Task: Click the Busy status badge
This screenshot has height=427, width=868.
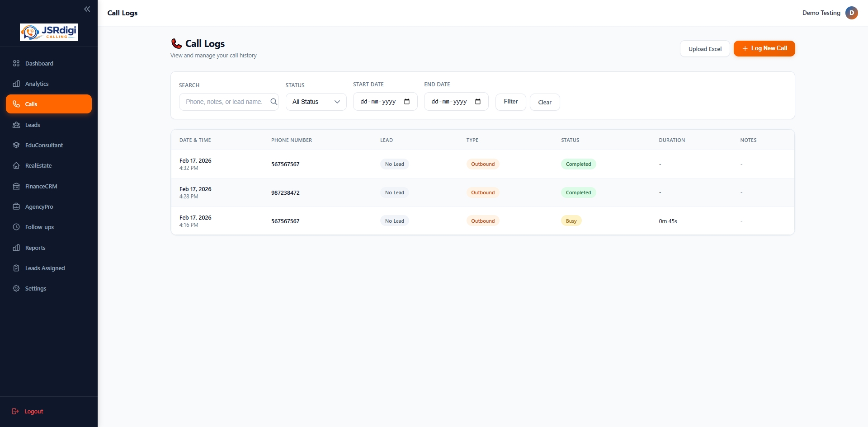Action: [x=571, y=221]
